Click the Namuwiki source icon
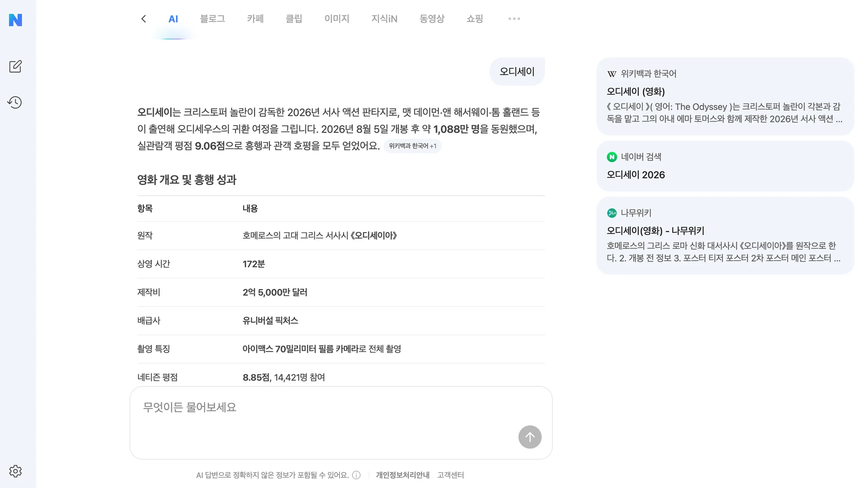Screen dimensions: 868x488 click(612, 213)
